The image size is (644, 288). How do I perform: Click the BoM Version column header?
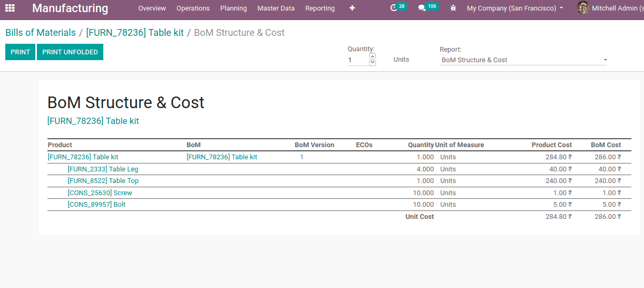click(x=315, y=145)
